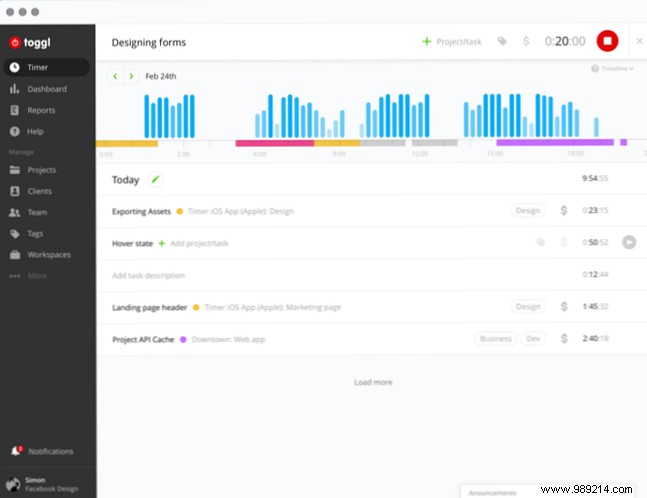This screenshot has width=647, height=498.
Task: Click the 0:12:44 duration entry
Action: [x=595, y=274]
